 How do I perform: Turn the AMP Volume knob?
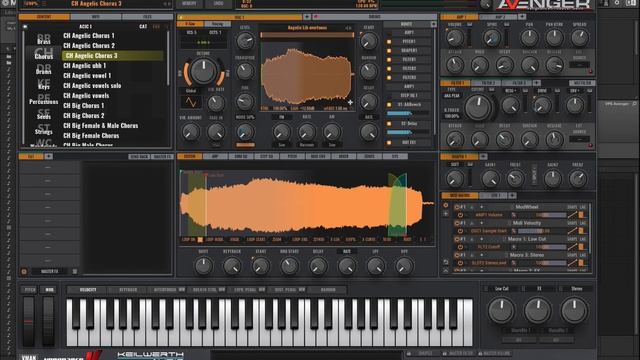click(455, 38)
